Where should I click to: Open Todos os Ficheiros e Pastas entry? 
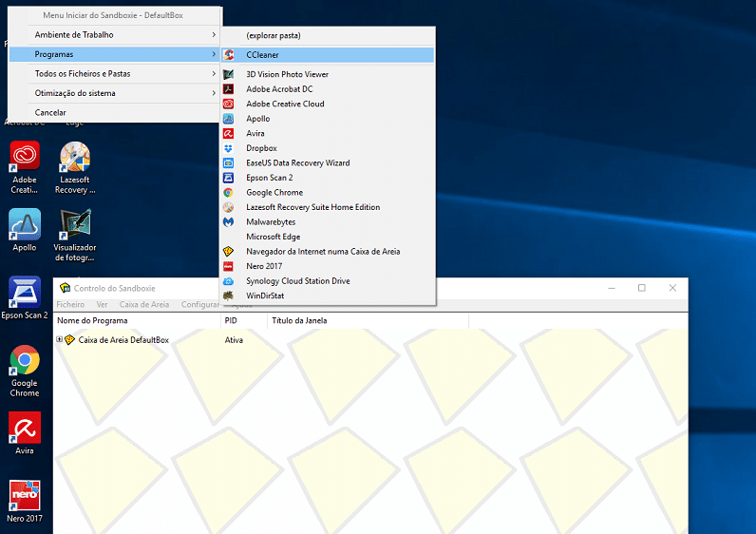coord(115,73)
